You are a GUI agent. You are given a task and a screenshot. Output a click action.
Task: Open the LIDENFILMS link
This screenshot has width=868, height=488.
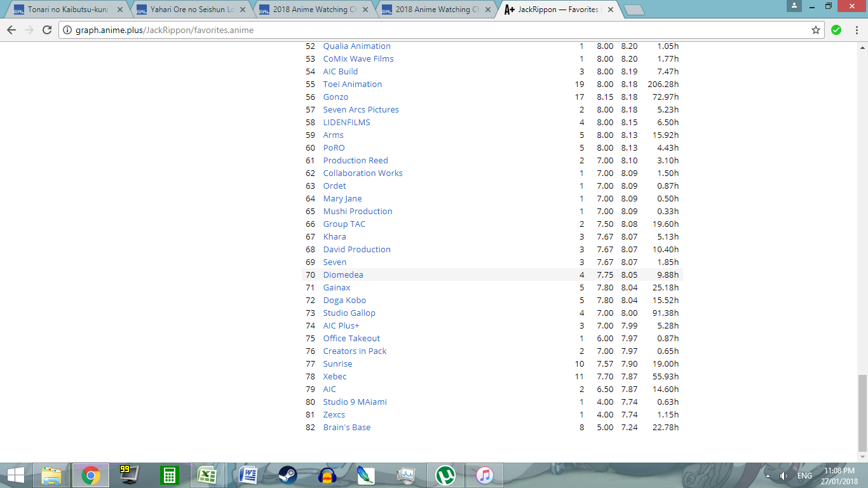(x=346, y=122)
